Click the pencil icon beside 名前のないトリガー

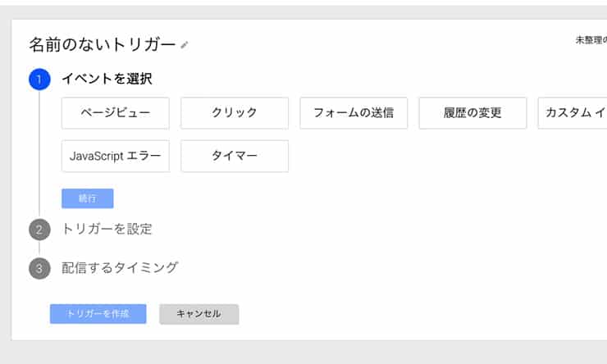coord(185,45)
